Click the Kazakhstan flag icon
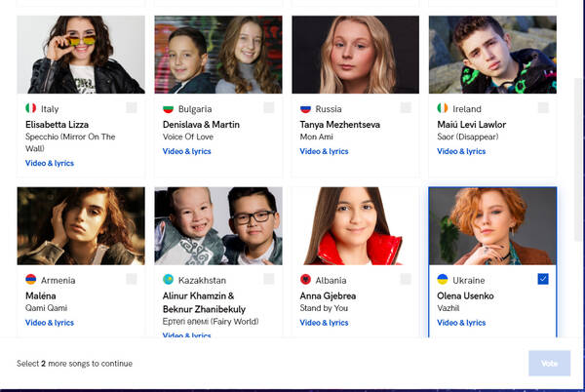The width and height of the screenshot is (585, 392). click(169, 280)
